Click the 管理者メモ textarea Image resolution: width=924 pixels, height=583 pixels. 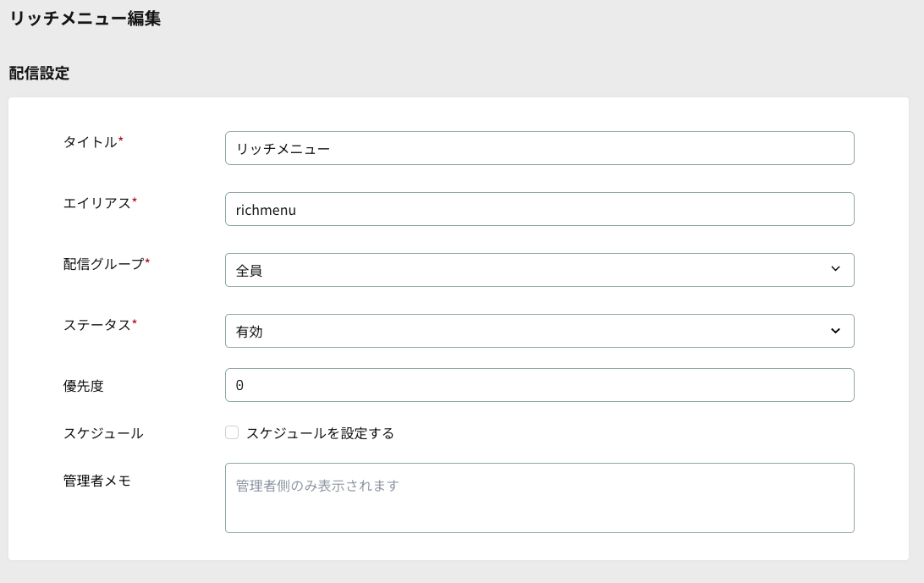[x=539, y=498]
